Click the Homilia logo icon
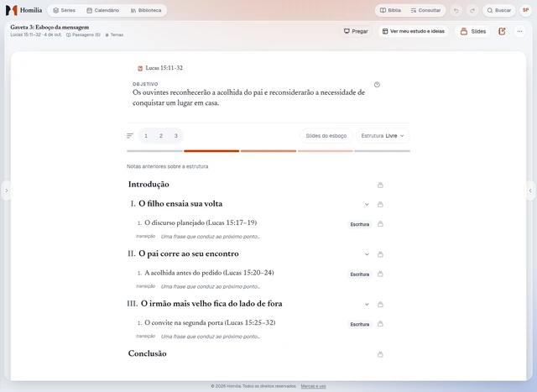 (x=11, y=10)
